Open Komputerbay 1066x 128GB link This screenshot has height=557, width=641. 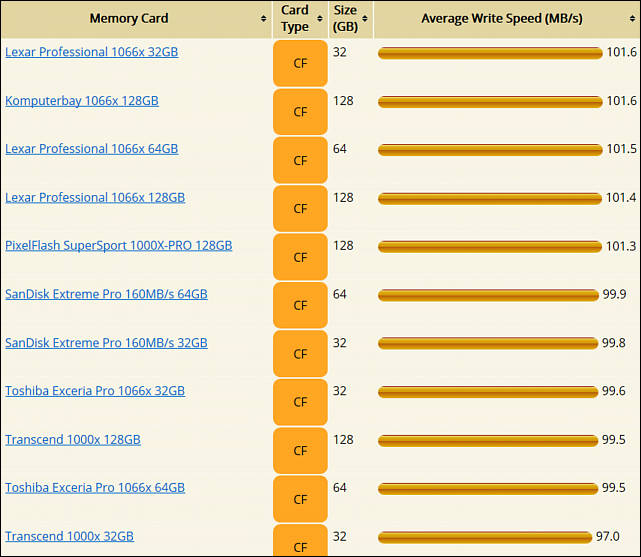[82, 101]
